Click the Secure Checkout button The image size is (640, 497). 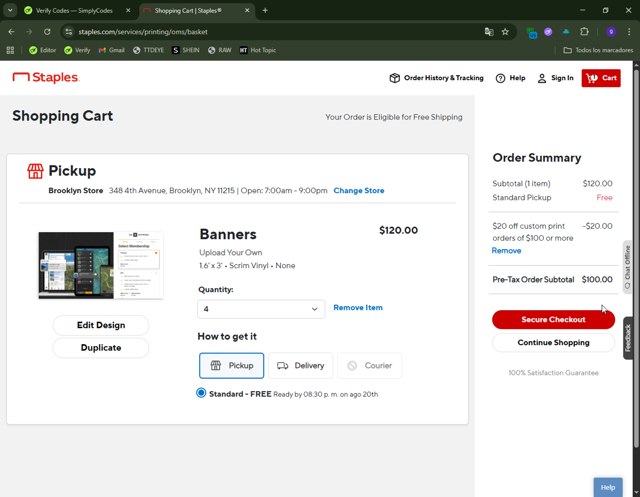(x=553, y=320)
